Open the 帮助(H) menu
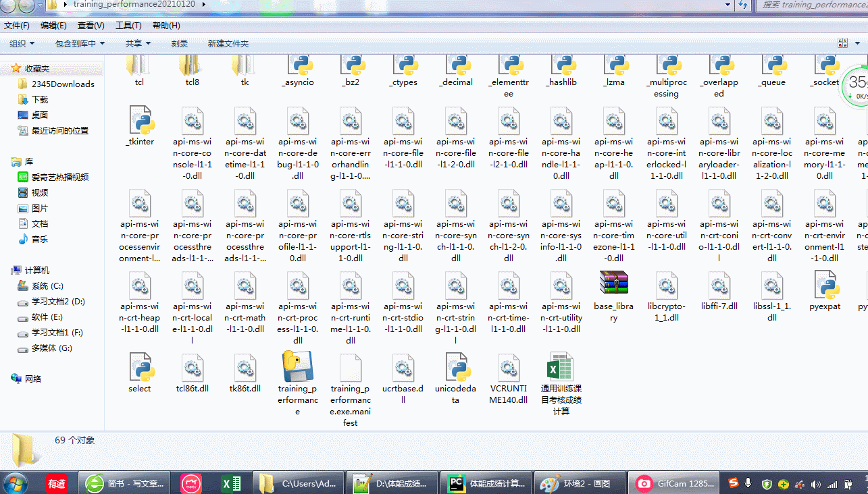The image size is (868, 494). 166,26
